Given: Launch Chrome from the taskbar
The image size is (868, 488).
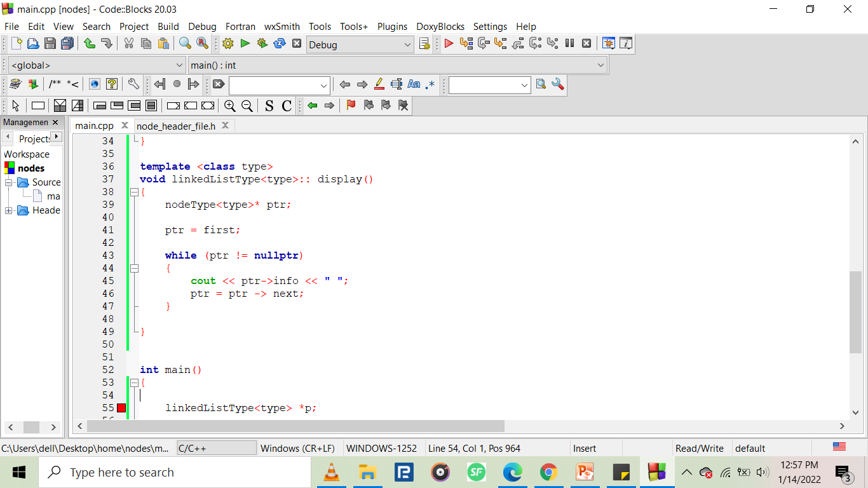Looking at the screenshot, I should click(x=549, y=472).
